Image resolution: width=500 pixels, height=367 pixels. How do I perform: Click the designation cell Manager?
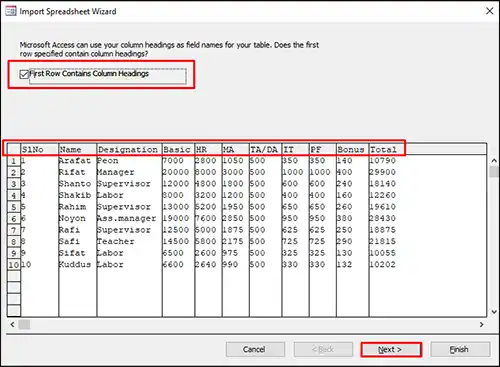pyautogui.click(x=115, y=172)
